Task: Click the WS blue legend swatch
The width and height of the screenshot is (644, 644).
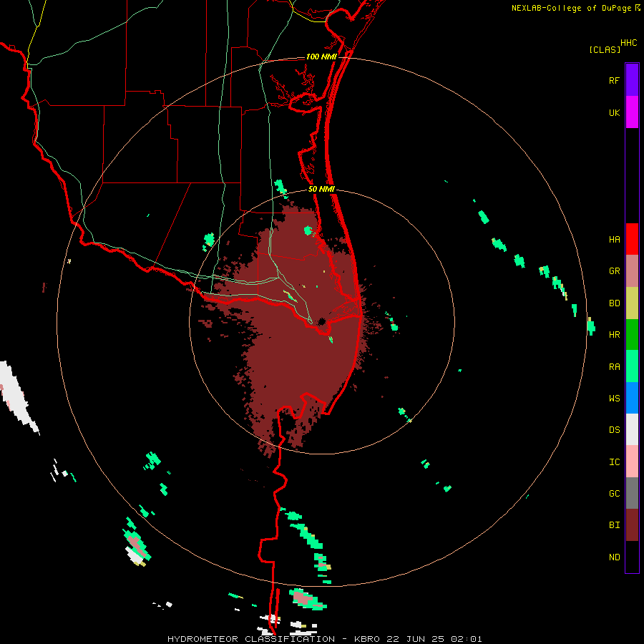Action: pyautogui.click(x=632, y=398)
